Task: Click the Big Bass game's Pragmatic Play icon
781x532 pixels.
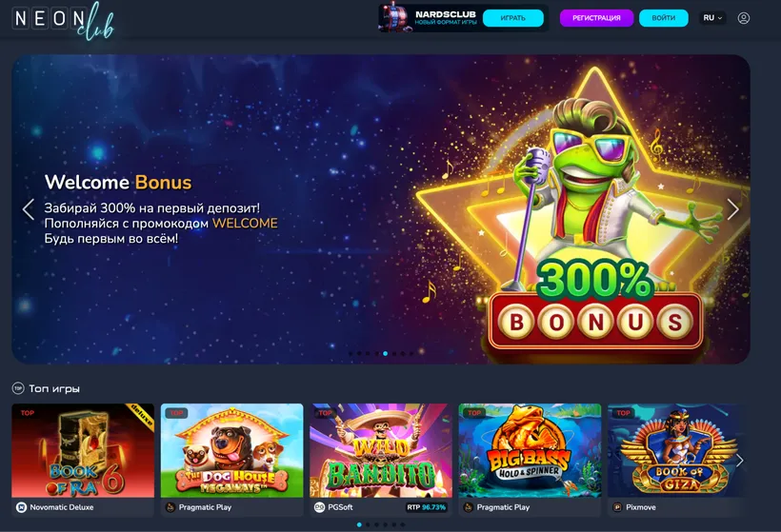Action: (x=469, y=507)
